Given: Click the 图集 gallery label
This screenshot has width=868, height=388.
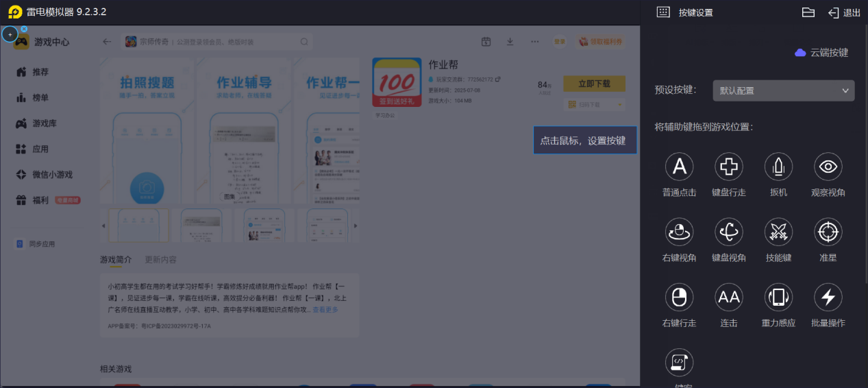Looking at the screenshot, I should pos(229,196).
